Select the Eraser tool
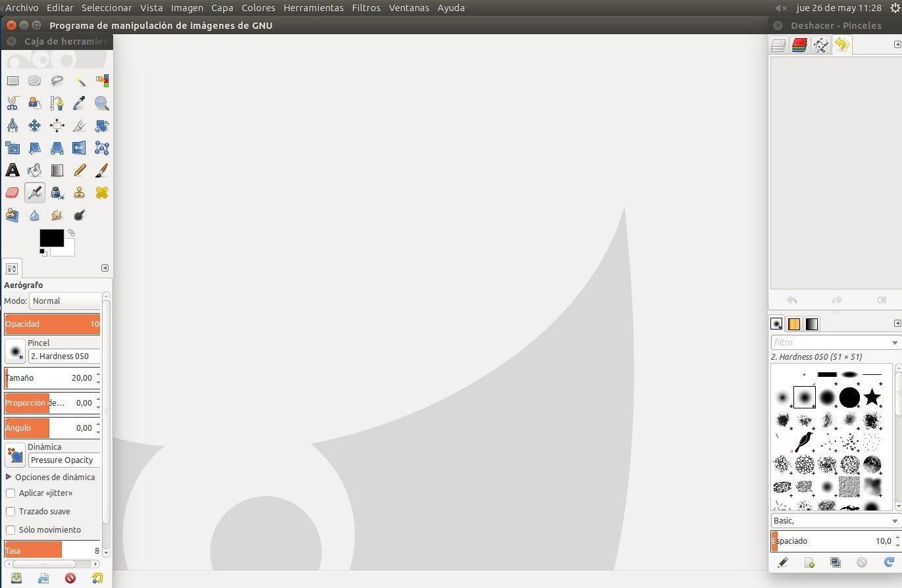This screenshot has width=902, height=588. tap(13, 193)
